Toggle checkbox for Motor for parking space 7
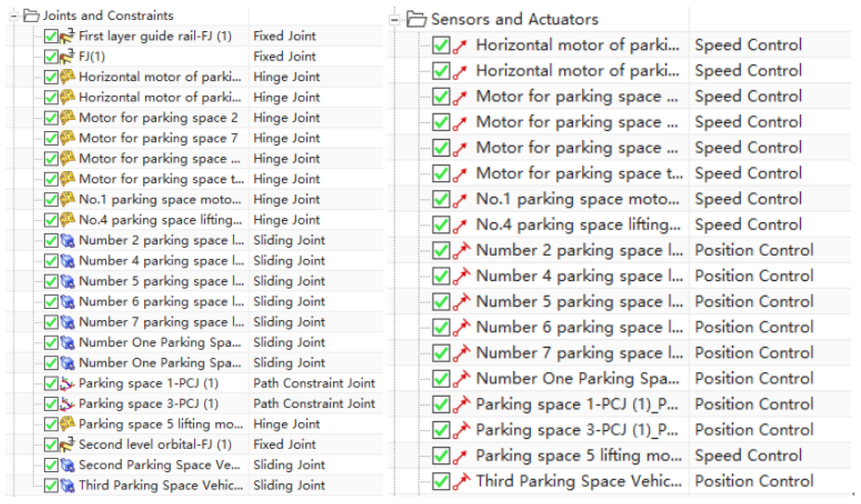 pyautogui.click(x=51, y=138)
